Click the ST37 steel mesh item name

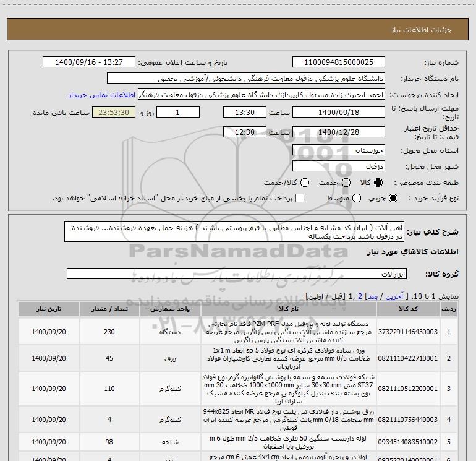coord(289,389)
